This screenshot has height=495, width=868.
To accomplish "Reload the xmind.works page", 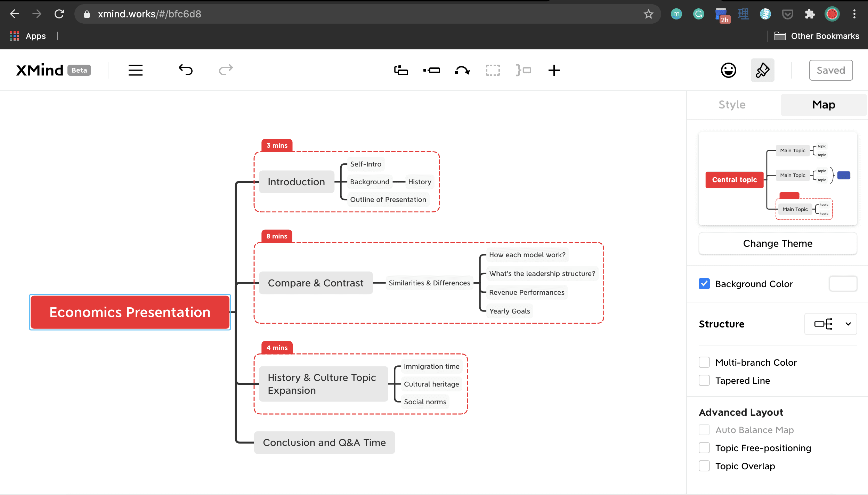I will [x=59, y=14].
